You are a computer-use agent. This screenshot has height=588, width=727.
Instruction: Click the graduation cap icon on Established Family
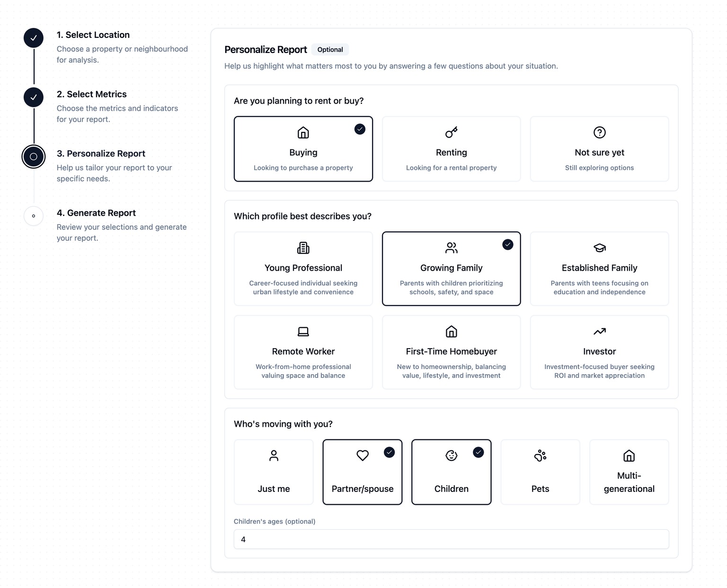point(599,247)
